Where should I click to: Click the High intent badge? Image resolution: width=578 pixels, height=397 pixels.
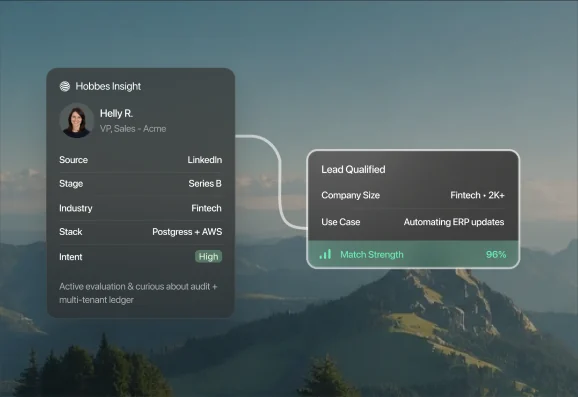208,257
